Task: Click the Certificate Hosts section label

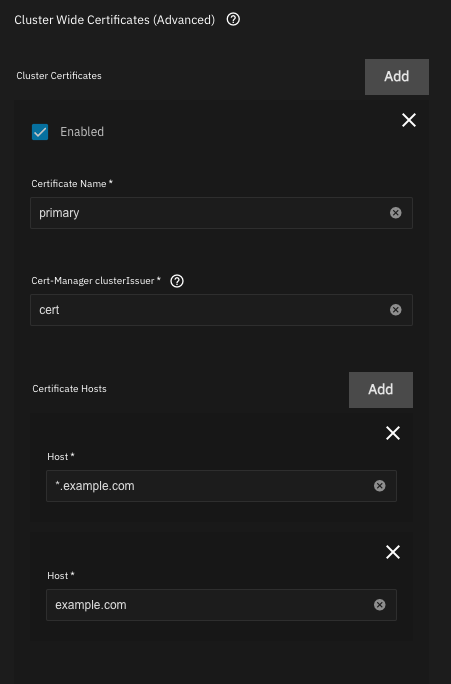Action: [69, 389]
